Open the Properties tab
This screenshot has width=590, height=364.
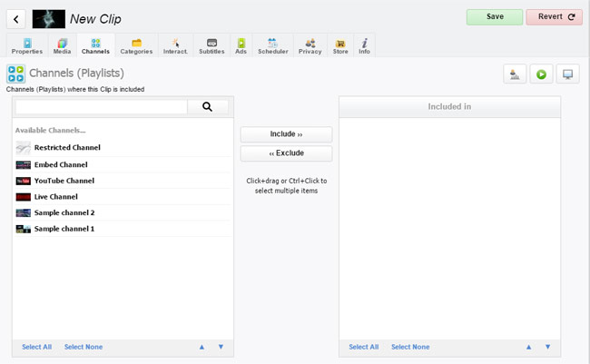click(27, 45)
